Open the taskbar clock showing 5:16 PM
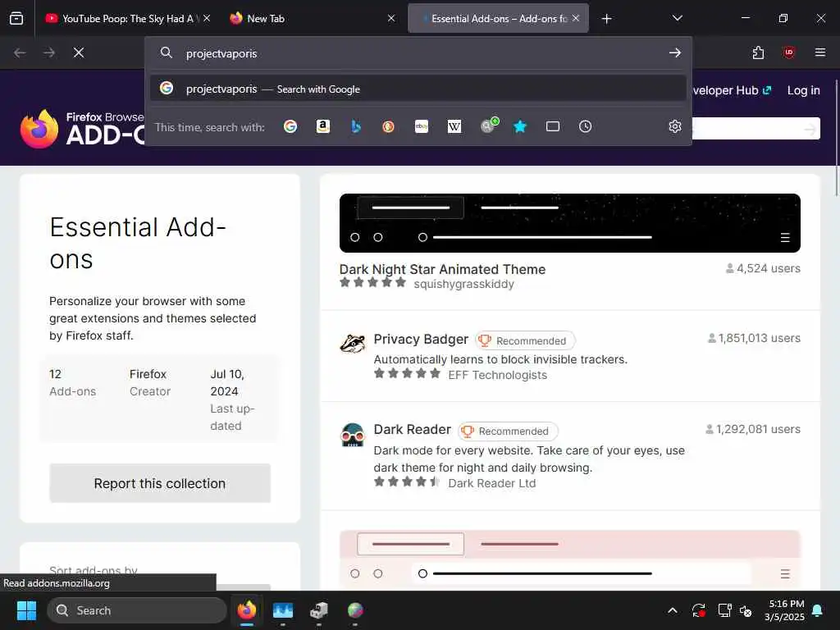This screenshot has width=840, height=630. (784, 610)
